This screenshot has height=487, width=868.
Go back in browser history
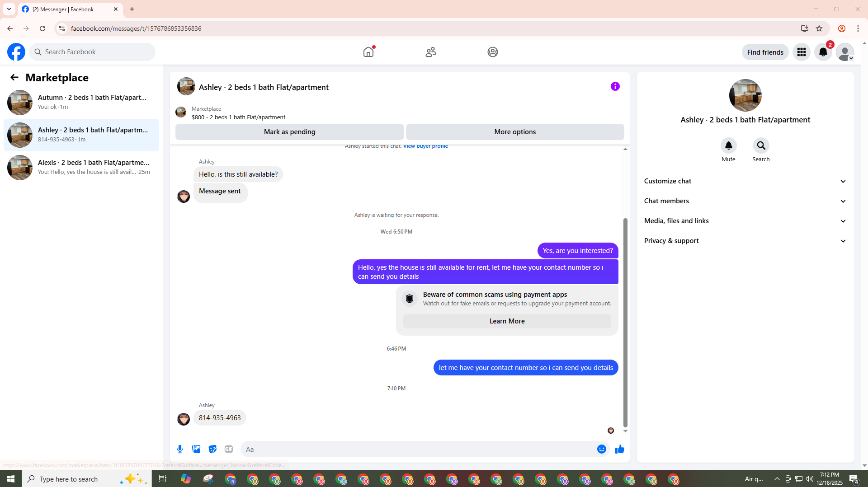10,28
